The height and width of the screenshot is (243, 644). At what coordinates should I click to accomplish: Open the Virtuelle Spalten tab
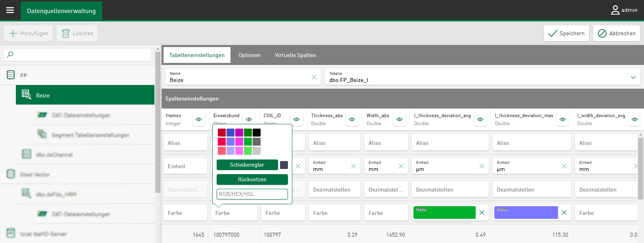pos(295,55)
